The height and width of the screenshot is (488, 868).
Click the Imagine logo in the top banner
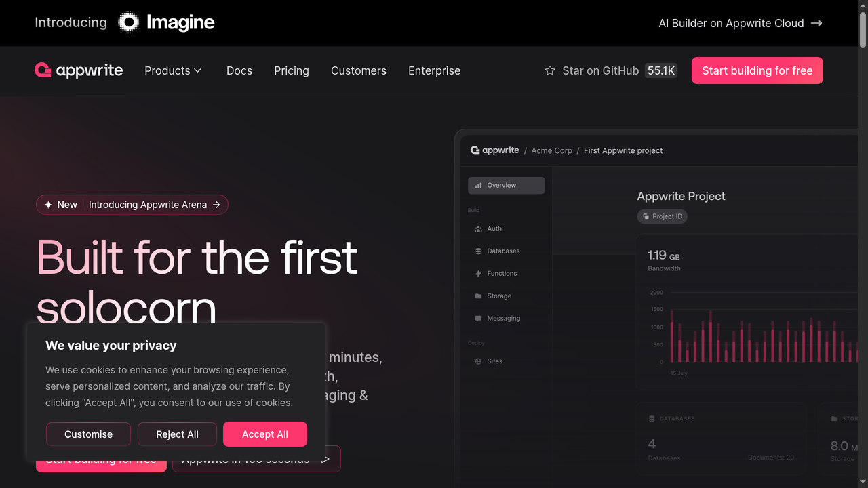click(x=166, y=22)
